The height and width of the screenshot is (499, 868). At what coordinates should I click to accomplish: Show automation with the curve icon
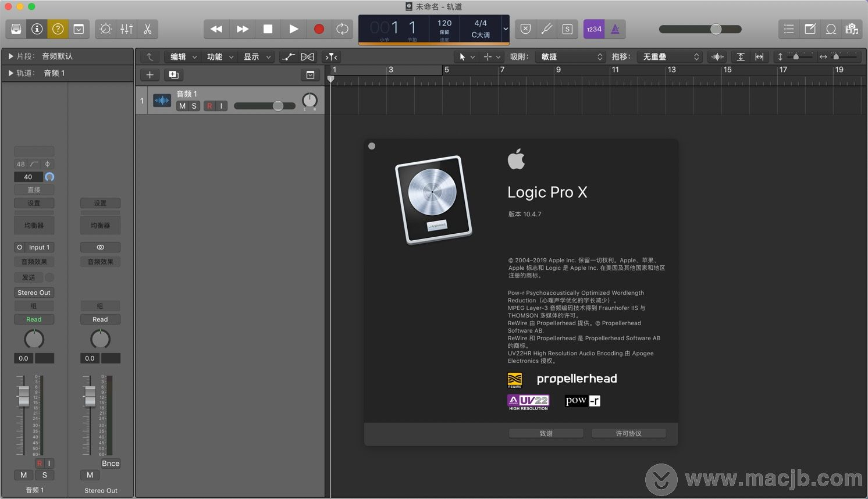click(x=288, y=56)
